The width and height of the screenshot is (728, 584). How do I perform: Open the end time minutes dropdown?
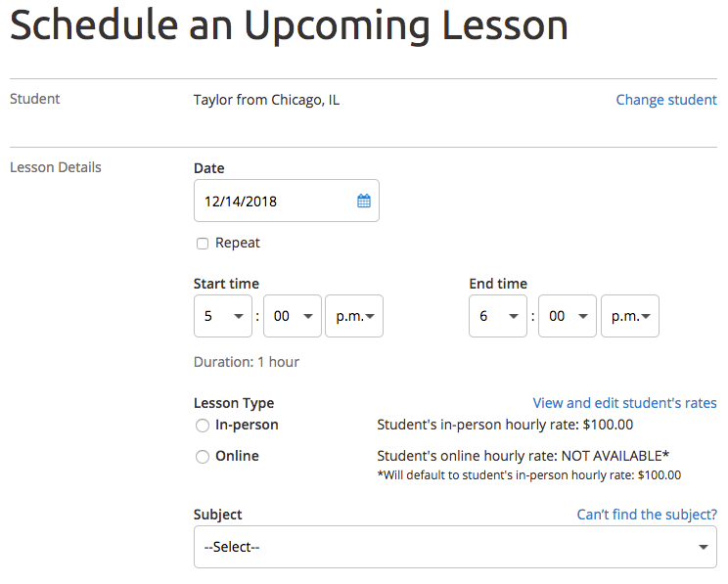click(569, 316)
